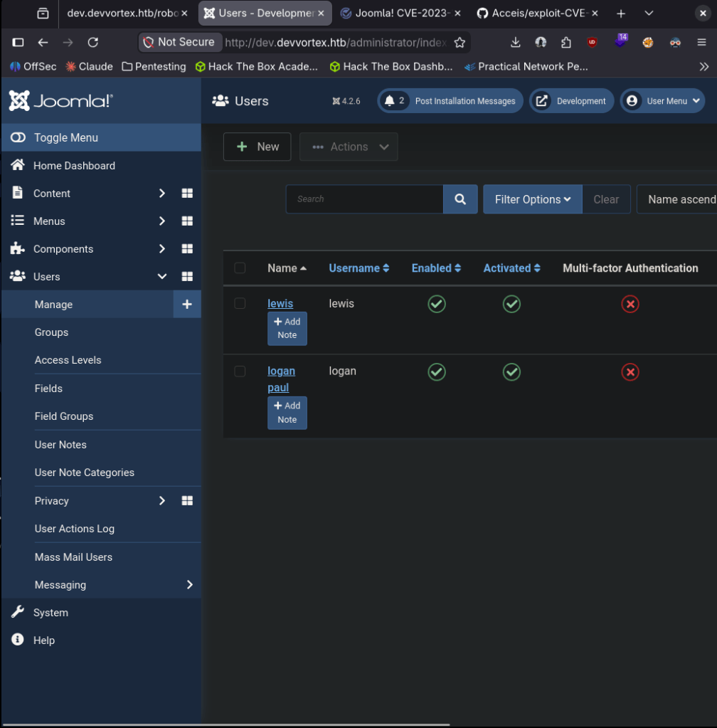Click the New user button
This screenshot has width=717, height=728.
pos(257,147)
